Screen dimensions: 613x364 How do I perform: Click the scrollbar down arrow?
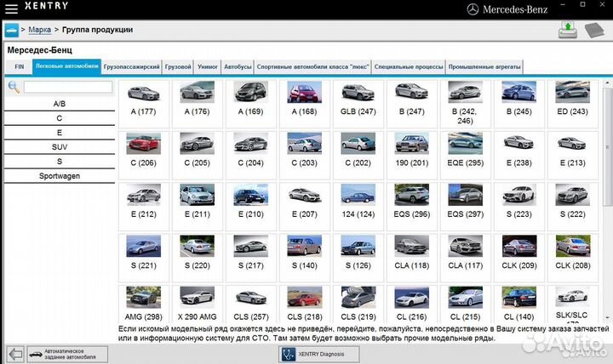(608, 317)
